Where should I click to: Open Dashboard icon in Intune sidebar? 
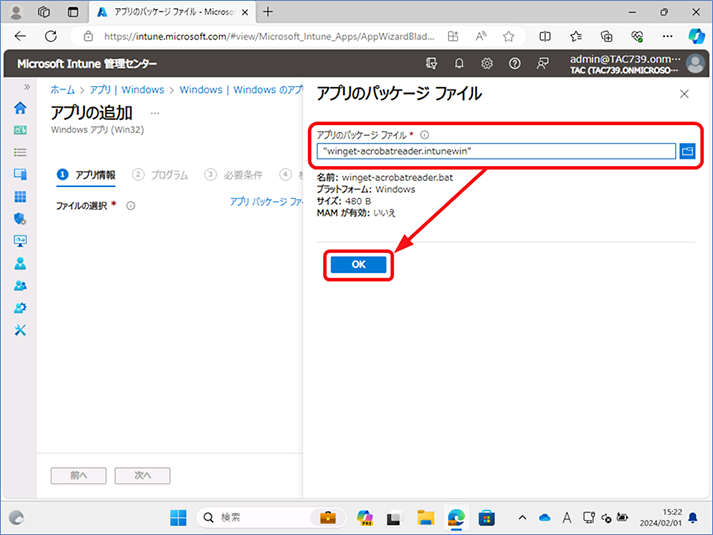20,130
